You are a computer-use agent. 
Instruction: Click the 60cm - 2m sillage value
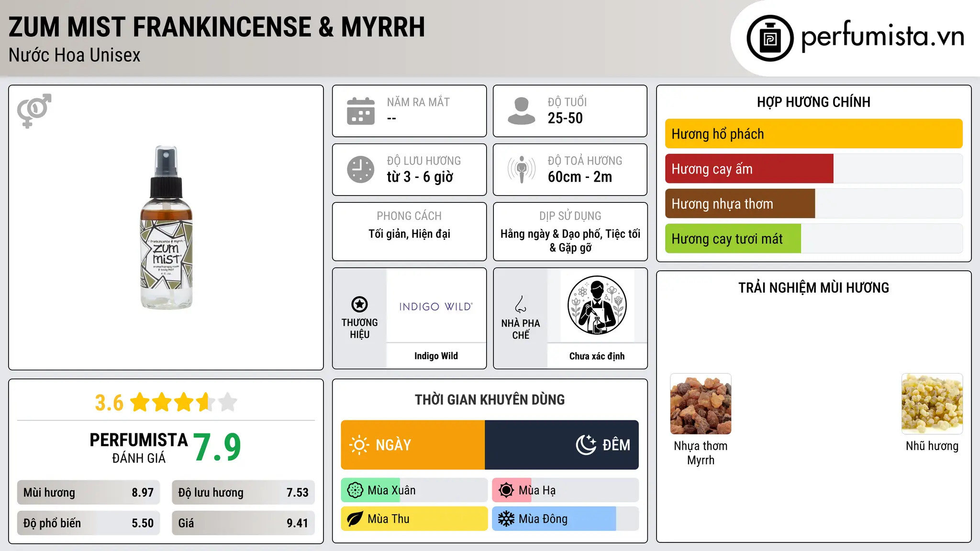pos(580,177)
